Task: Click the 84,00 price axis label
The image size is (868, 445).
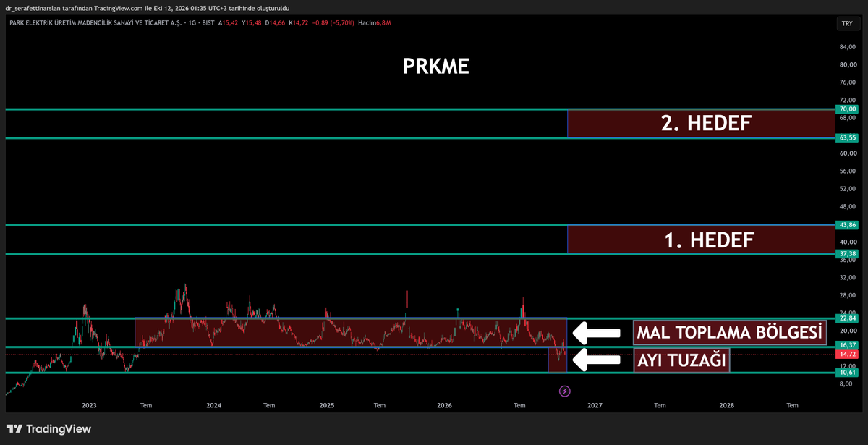Action: (x=848, y=47)
